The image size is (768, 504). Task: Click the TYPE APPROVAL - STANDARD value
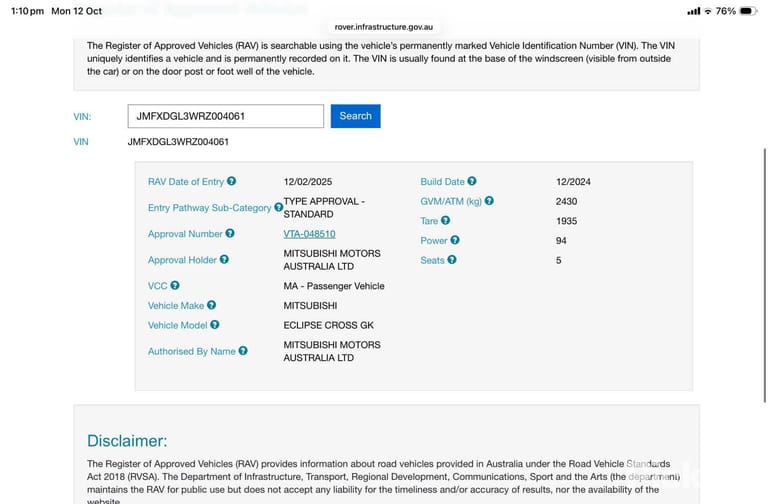(x=324, y=208)
